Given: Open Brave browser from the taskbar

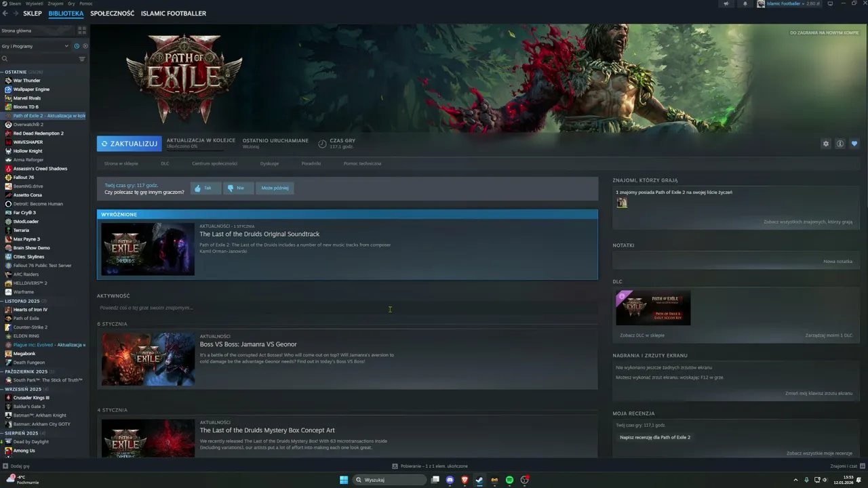Looking at the screenshot, I should click(x=465, y=480).
